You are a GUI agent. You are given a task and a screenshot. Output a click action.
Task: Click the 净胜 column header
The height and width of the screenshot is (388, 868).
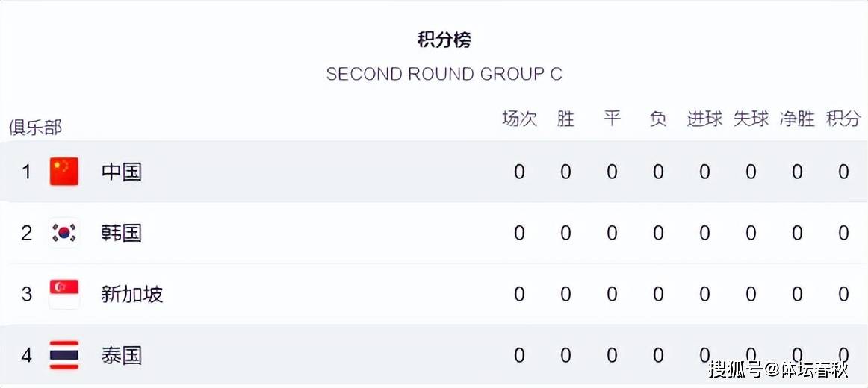tap(797, 119)
